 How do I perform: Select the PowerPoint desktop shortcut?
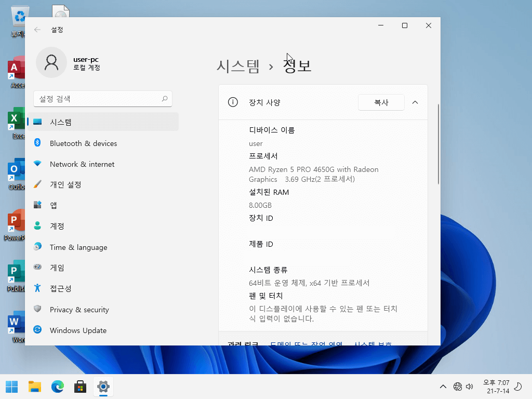15,225
